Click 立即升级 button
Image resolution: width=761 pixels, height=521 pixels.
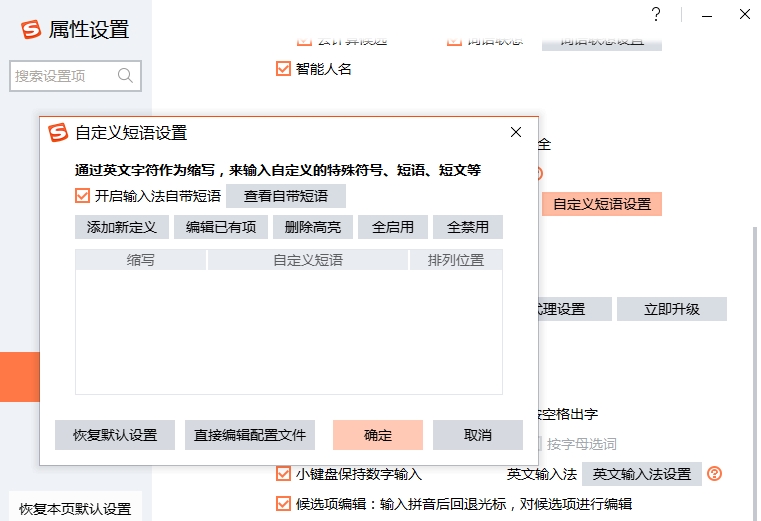tap(672, 309)
